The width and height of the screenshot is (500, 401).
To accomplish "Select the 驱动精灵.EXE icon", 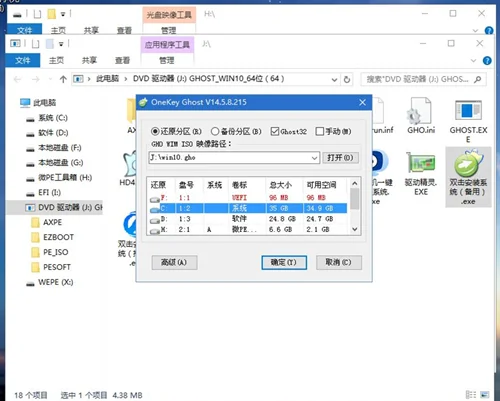I will click(x=421, y=173).
